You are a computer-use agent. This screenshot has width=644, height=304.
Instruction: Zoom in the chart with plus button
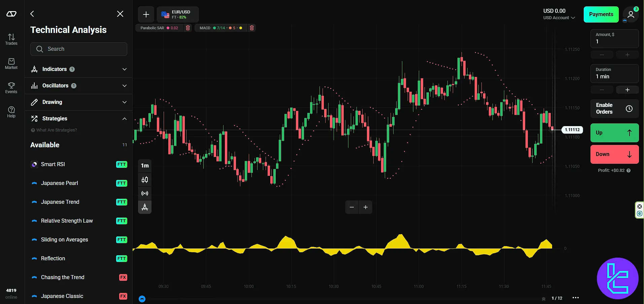pyautogui.click(x=366, y=207)
